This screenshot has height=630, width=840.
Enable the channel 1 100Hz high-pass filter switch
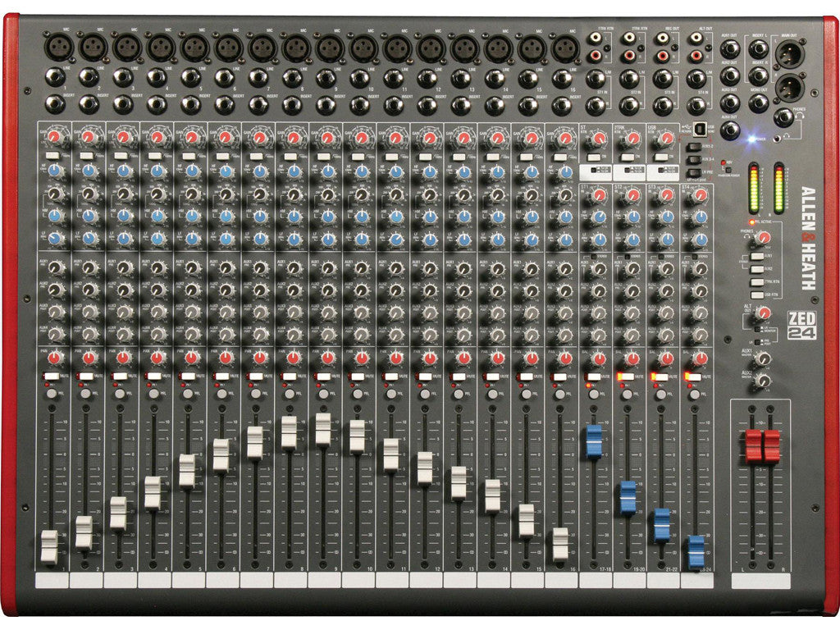[52, 155]
